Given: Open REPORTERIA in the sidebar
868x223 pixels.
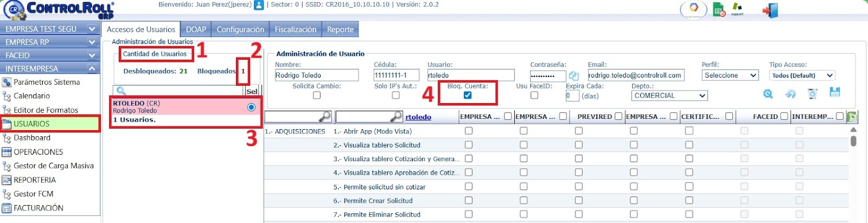Looking at the screenshot, I should 35,180.
